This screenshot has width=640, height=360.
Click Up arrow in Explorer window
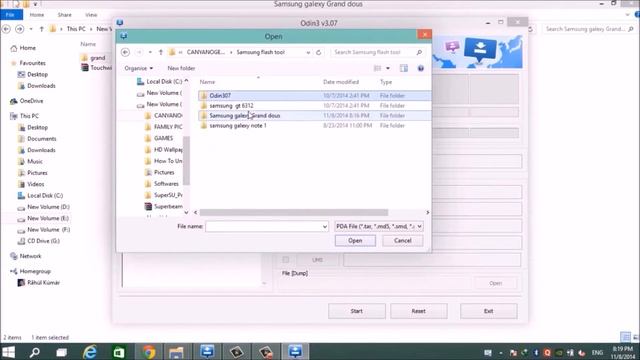[x=41, y=29]
